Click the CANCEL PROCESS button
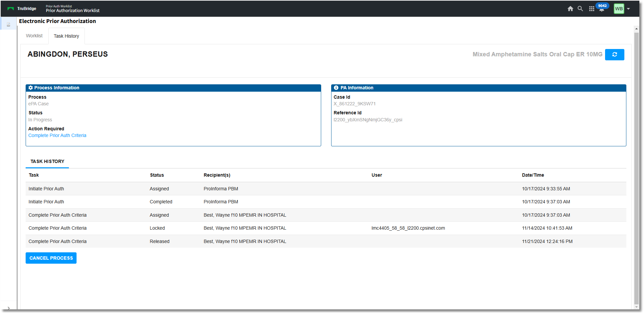This screenshot has width=644, height=314. point(51,258)
